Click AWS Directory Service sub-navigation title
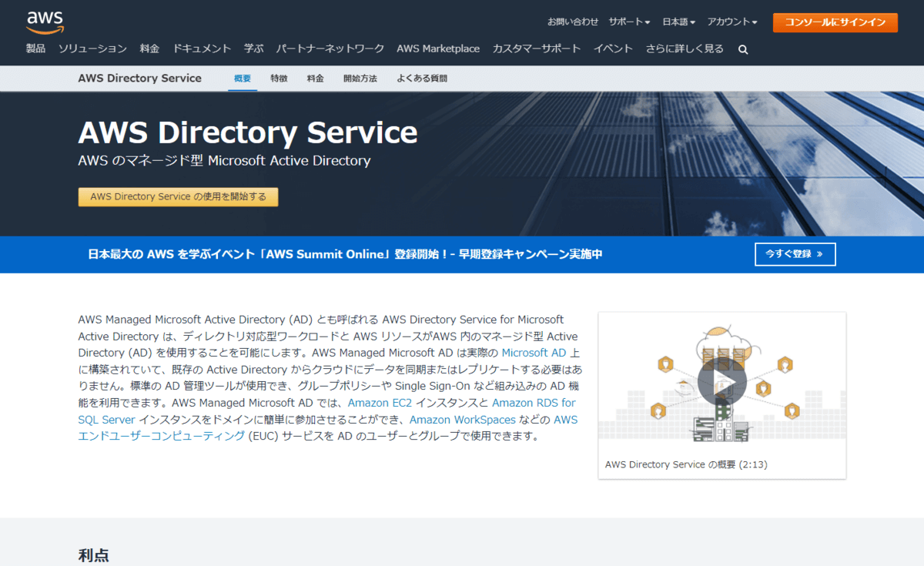 [139, 78]
